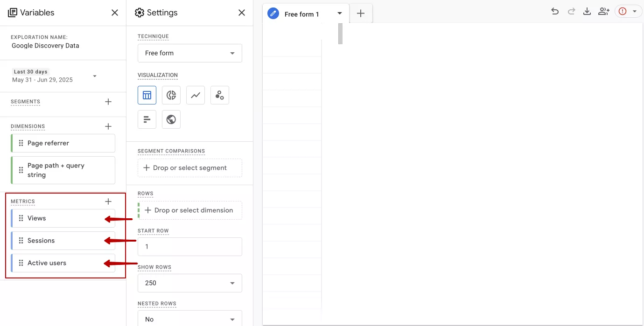644x326 pixels.
Task: Add a new dimension with plus icon
Action: tap(108, 126)
